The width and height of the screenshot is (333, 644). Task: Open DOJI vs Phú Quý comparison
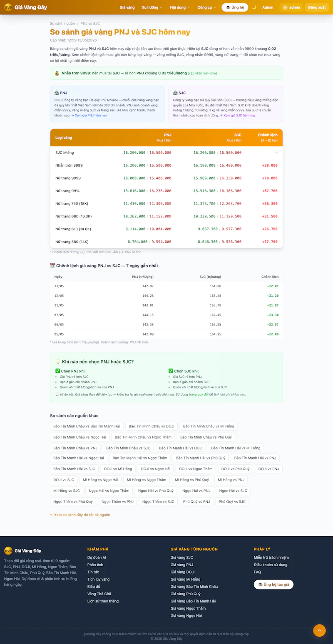pos(236,469)
